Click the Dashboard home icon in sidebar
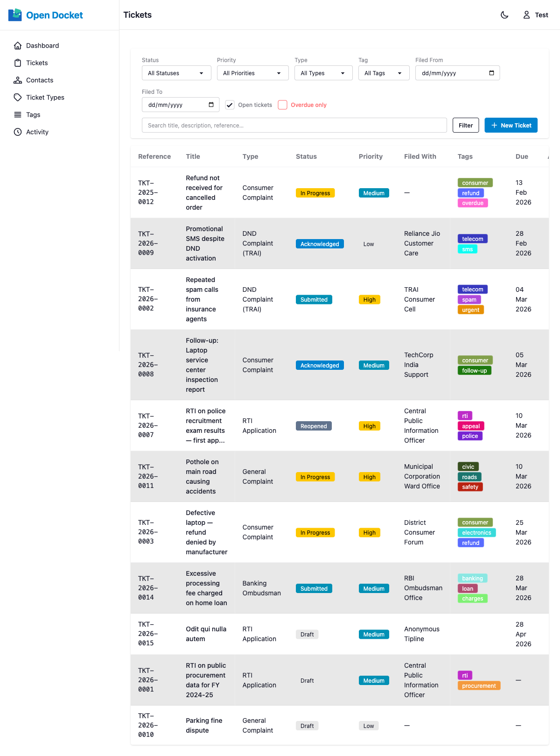The width and height of the screenshot is (560, 756). 18,46
